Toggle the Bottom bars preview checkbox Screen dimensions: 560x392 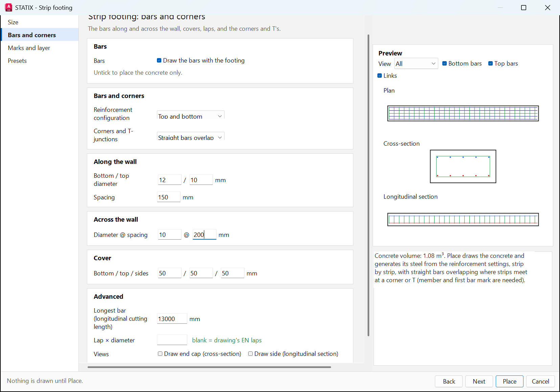[x=462, y=64]
